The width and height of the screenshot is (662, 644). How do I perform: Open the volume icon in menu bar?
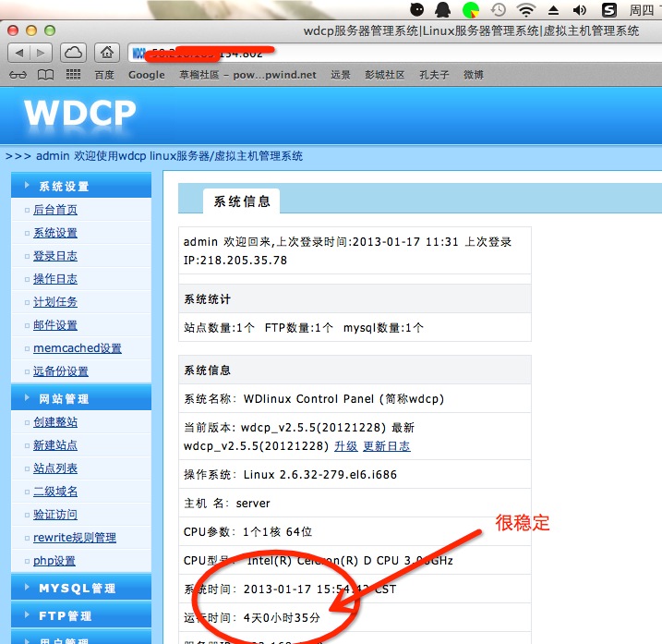click(x=580, y=10)
